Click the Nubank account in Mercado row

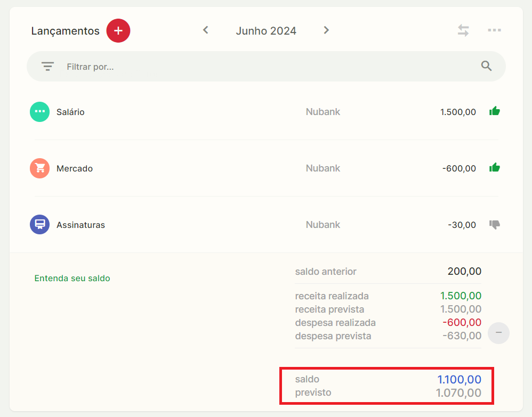click(323, 168)
